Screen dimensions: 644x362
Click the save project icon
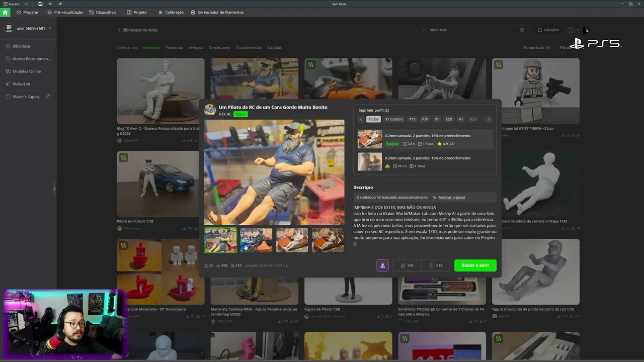pyautogui.click(x=40, y=4)
